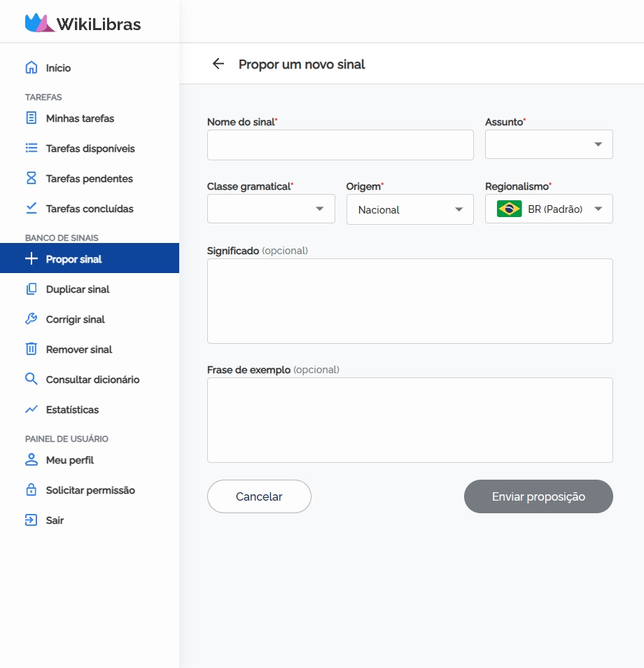Click the wrench icon for Corrigir sinal
Screen dimensions: 644x668
(31, 319)
